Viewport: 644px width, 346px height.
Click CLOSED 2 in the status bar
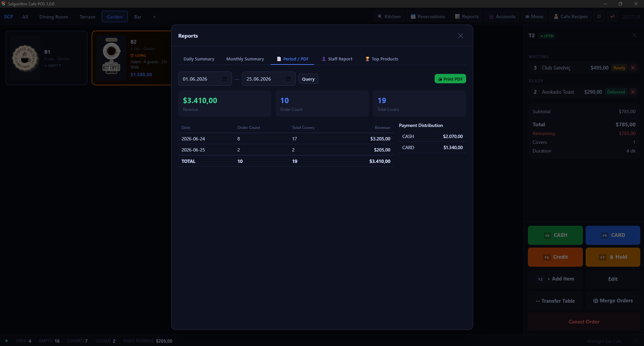pyautogui.click(x=105, y=341)
